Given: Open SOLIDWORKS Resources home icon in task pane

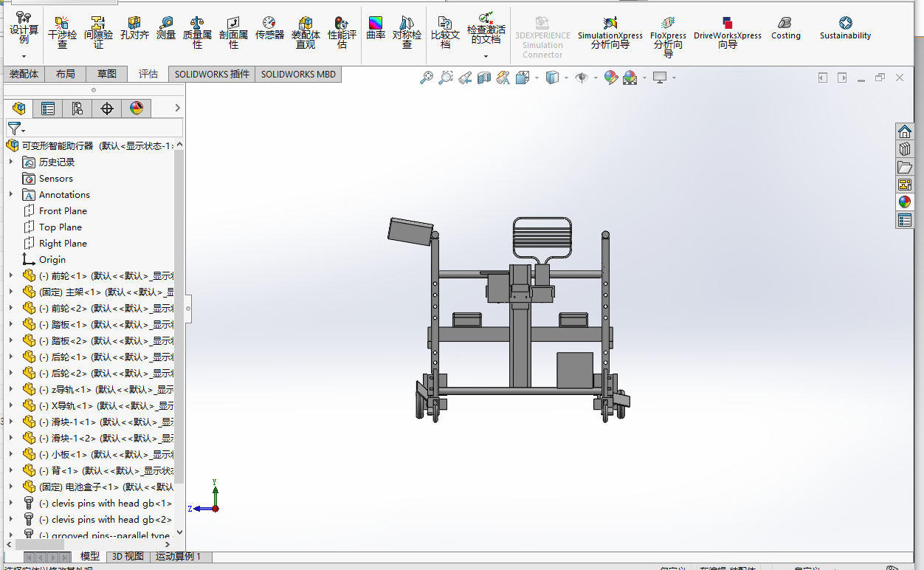Looking at the screenshot, I should pyautogui.click(x=905, y=131).
